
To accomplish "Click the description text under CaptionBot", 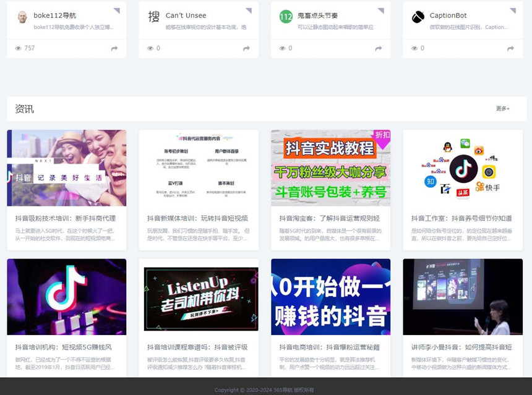I will coord(469,27).
